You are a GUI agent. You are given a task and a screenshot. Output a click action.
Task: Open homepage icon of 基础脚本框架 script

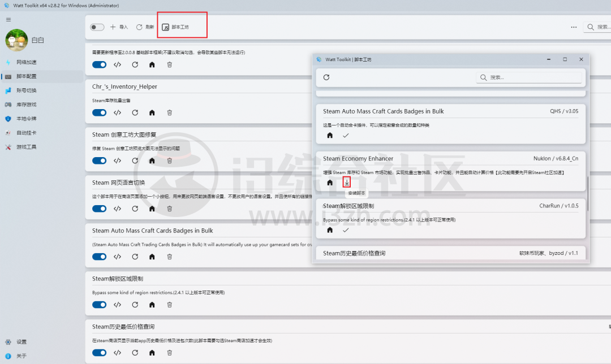(152, 64)
